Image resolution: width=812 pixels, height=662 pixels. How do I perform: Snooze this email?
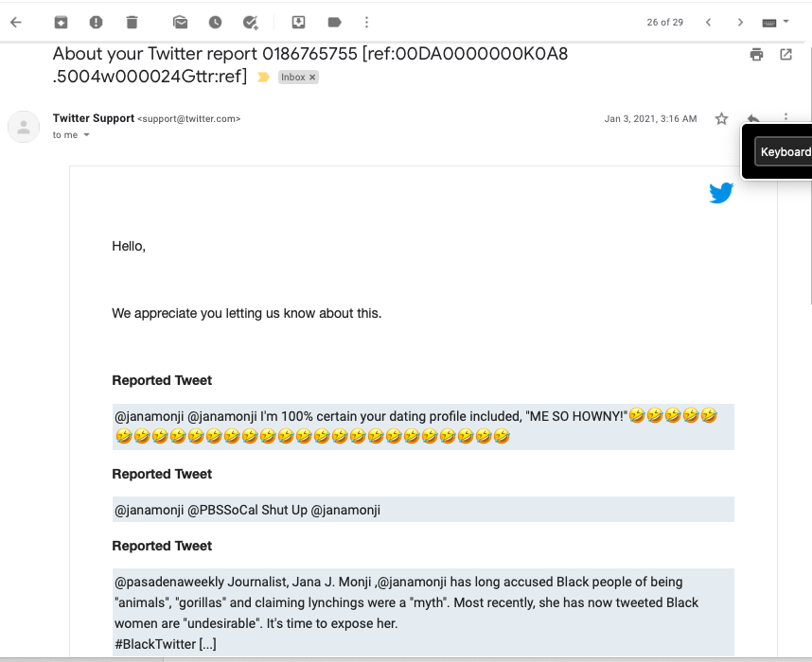[215, 22]
